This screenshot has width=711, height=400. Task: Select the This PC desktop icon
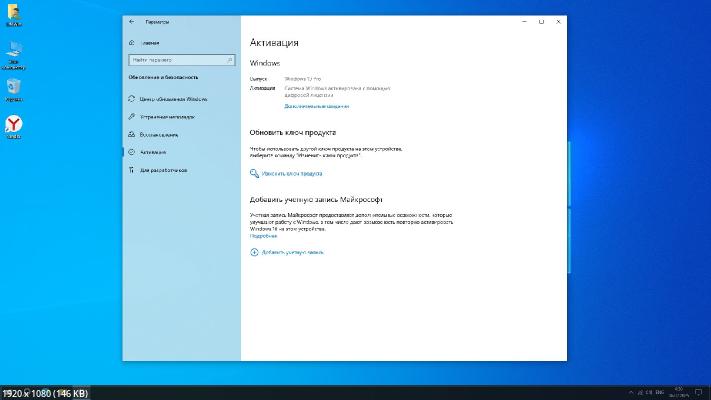coord(14,55)
